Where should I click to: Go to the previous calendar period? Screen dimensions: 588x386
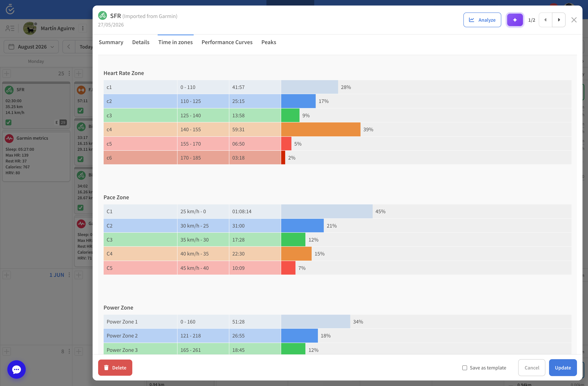pyautogui.click(x=69, y=47)
